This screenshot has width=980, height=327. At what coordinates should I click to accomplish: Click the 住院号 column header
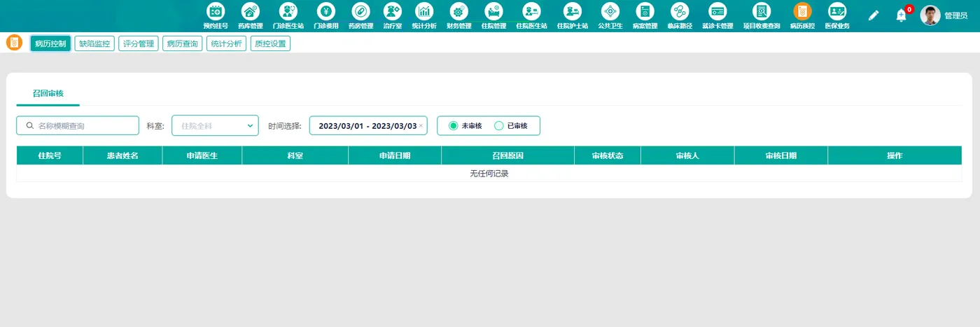[x=50, y=155]
